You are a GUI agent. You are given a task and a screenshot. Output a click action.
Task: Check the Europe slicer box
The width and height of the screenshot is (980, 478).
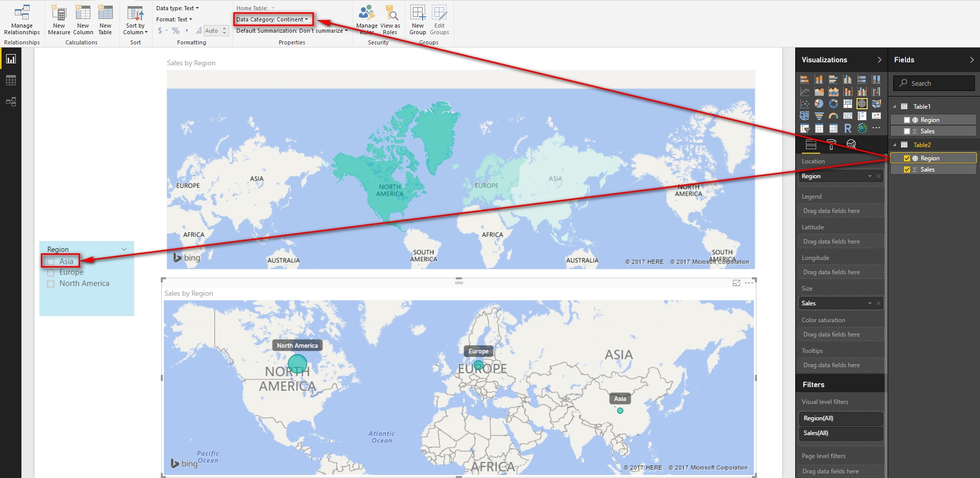click(51, 273)
